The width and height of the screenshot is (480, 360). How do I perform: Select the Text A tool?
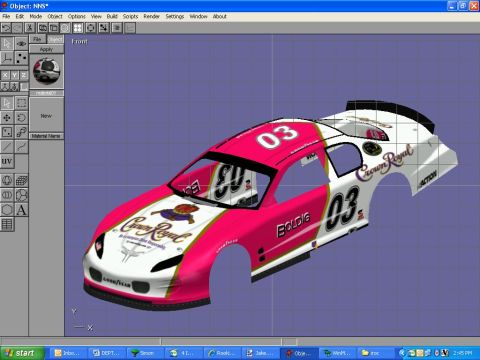[x=21, y=210]
